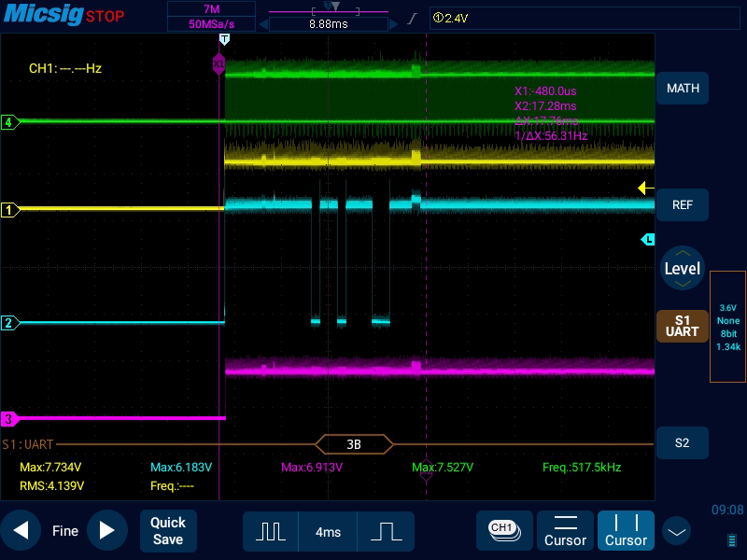
Task: Tap the multi-pulse timebase zoom-out icon
Action: [271, 531]
